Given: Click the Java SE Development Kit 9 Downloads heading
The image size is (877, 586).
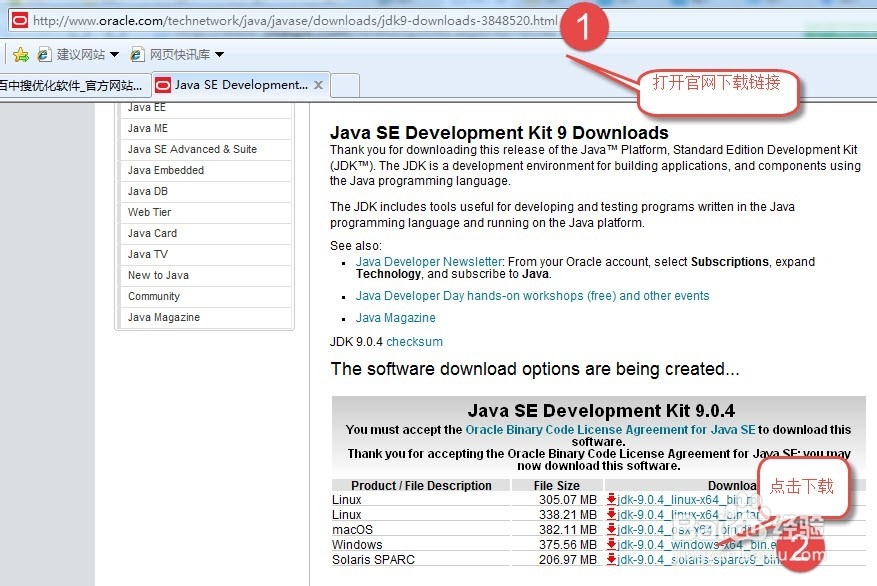Looking at the screenshot, I should tap(499, 133).
